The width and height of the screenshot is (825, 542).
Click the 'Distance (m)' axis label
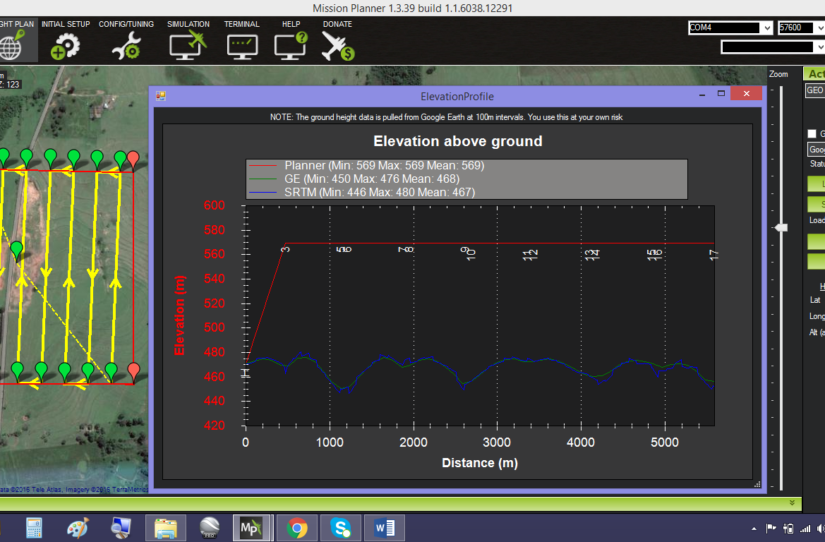[x=480, y=463]
